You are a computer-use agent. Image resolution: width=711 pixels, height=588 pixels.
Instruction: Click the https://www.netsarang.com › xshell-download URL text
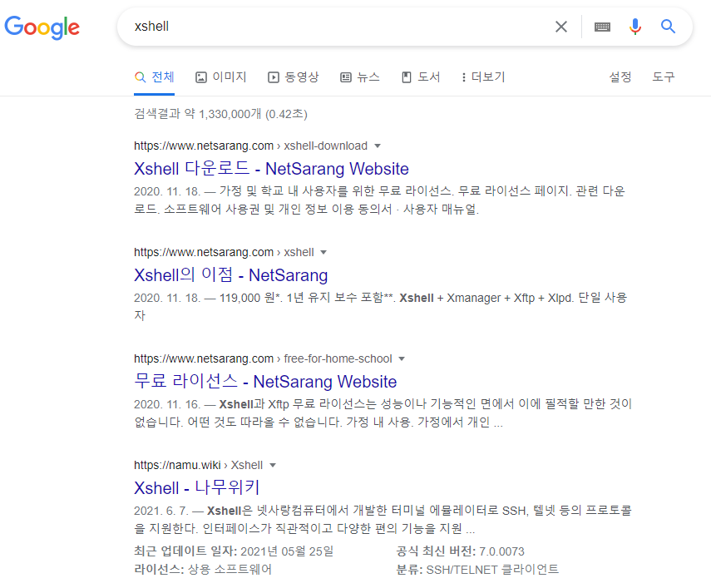[x=250, y=146]
